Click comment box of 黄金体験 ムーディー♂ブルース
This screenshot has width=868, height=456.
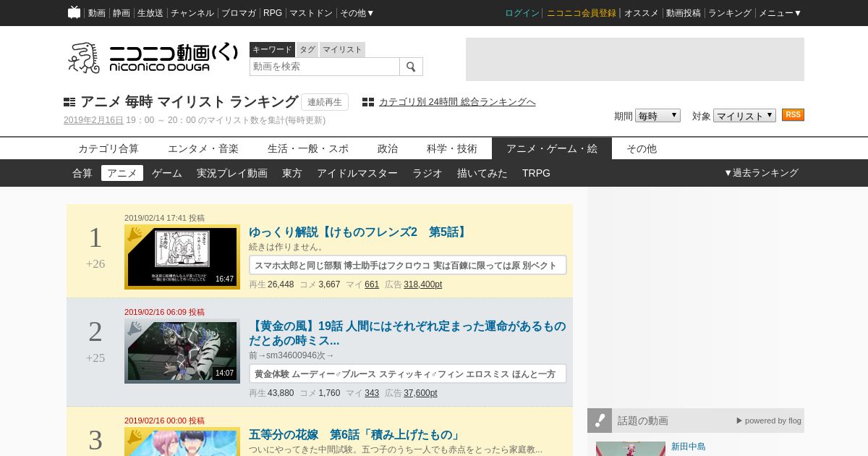[x=408, y=373]
